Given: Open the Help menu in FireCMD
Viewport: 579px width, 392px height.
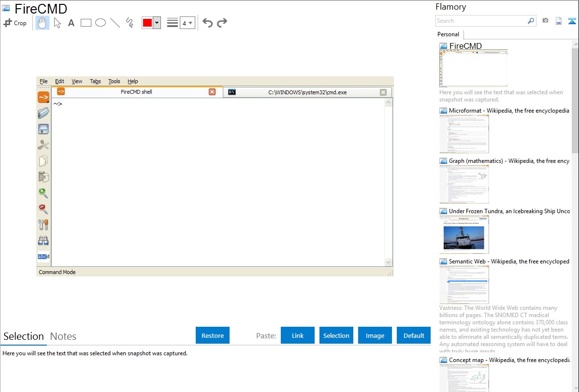Looking at the screenshot, I should [x=132, y=81].
